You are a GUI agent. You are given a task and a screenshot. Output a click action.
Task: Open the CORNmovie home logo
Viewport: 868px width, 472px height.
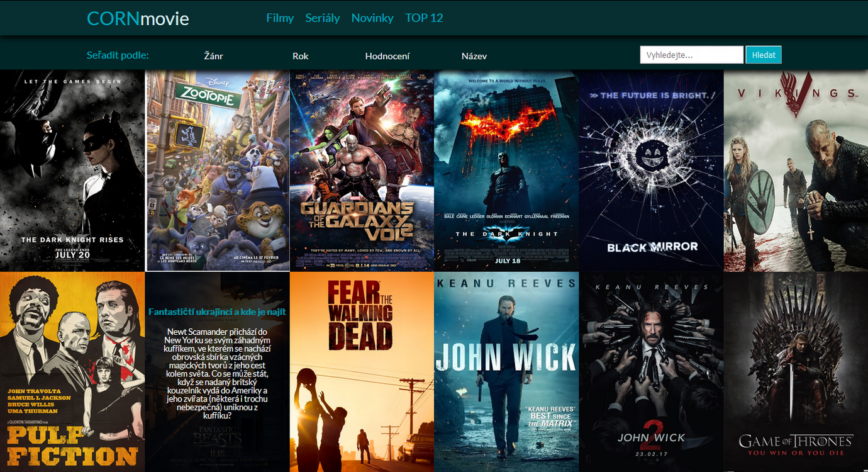138,18
